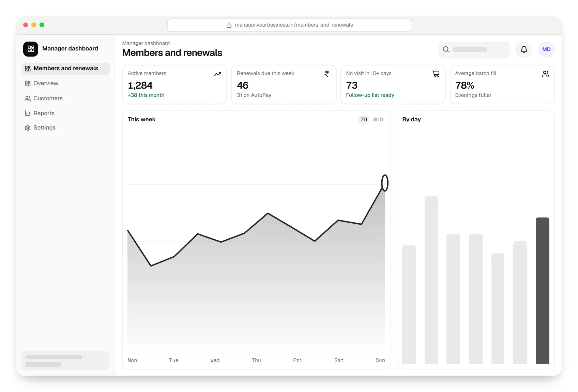
Task: Open Members and renewals in sidebar
Action: (x=65, y=69)
